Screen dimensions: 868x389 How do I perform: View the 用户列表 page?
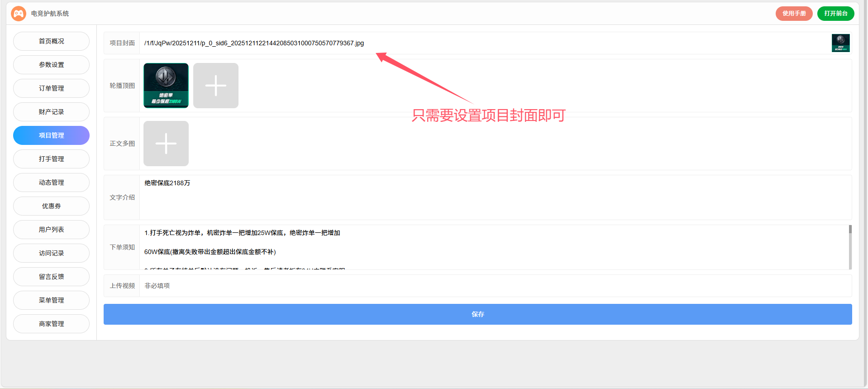pos(51,230)
